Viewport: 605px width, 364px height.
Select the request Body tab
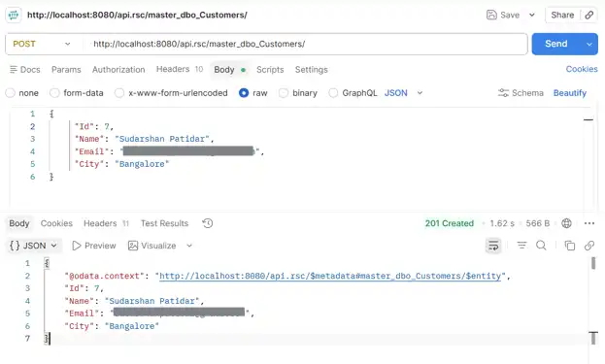pyautogui.click(x=229, y=70)
